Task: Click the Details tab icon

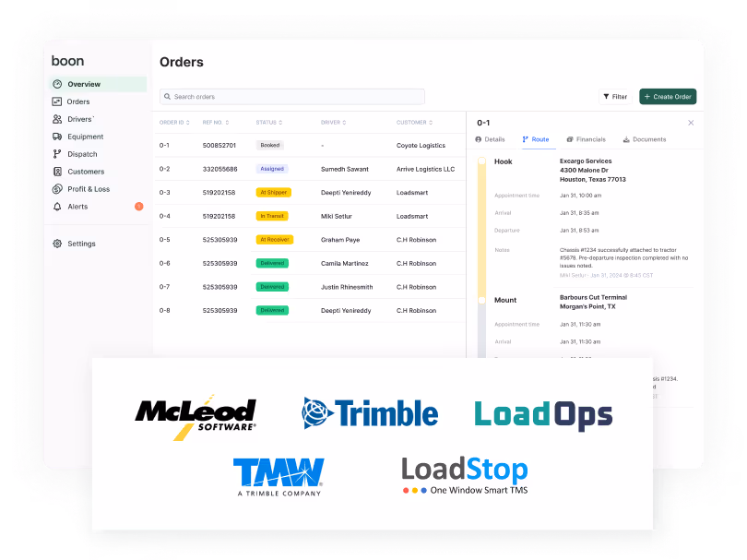Action: point(479,139)
